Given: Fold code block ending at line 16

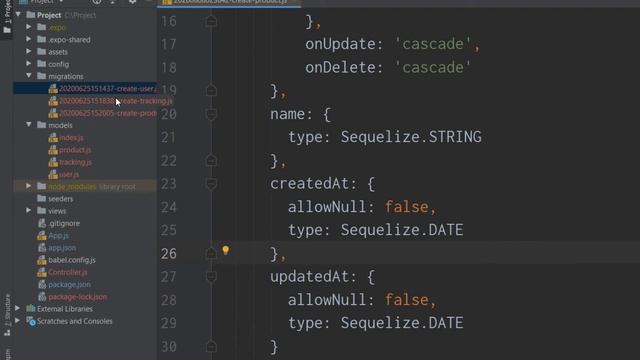Looking at the screenshot, I should (211, 21).
